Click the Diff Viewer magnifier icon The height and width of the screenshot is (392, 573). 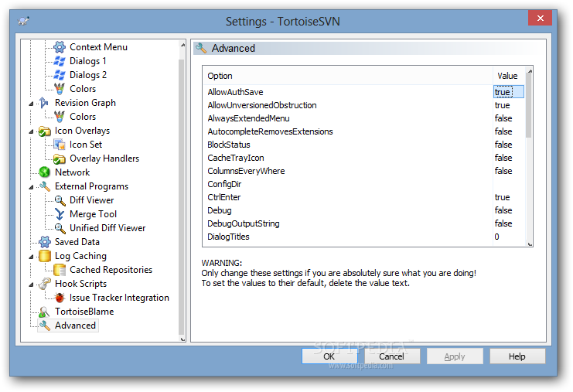pyautogui.click(x=60, y=200)
